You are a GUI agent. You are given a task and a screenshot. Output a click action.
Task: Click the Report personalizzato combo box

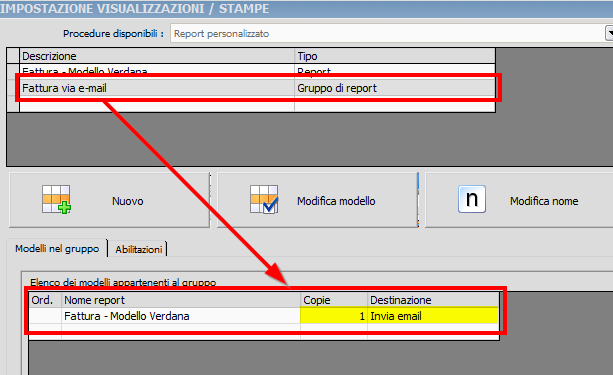(387, 34)
